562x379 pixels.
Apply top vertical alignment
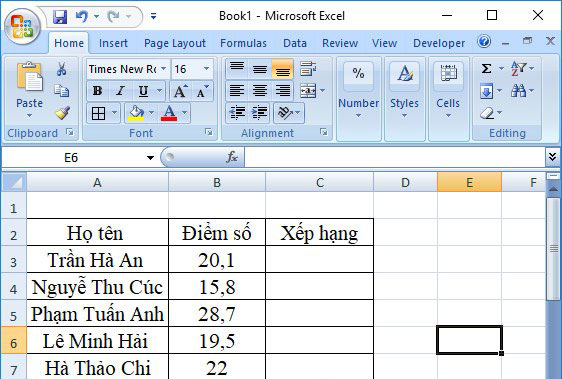(237, 69)
